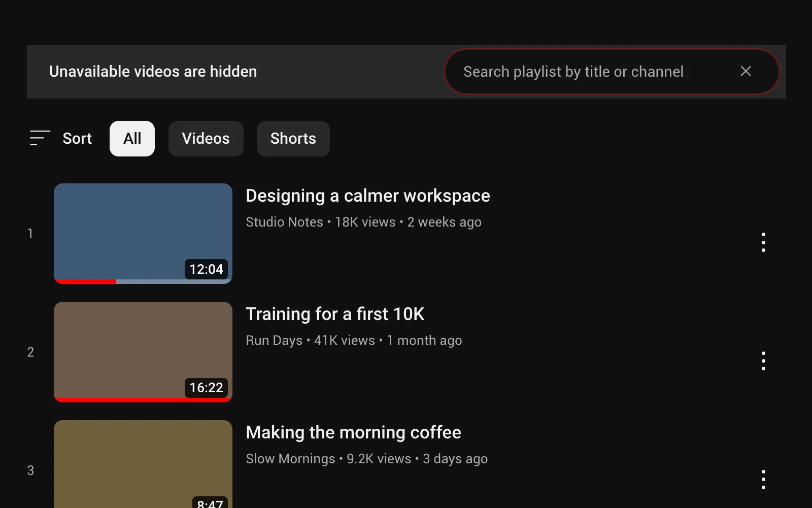This screenshot has width=812, height=508.
Task: Click playlist index number 1
Action: tap(30, 234)
